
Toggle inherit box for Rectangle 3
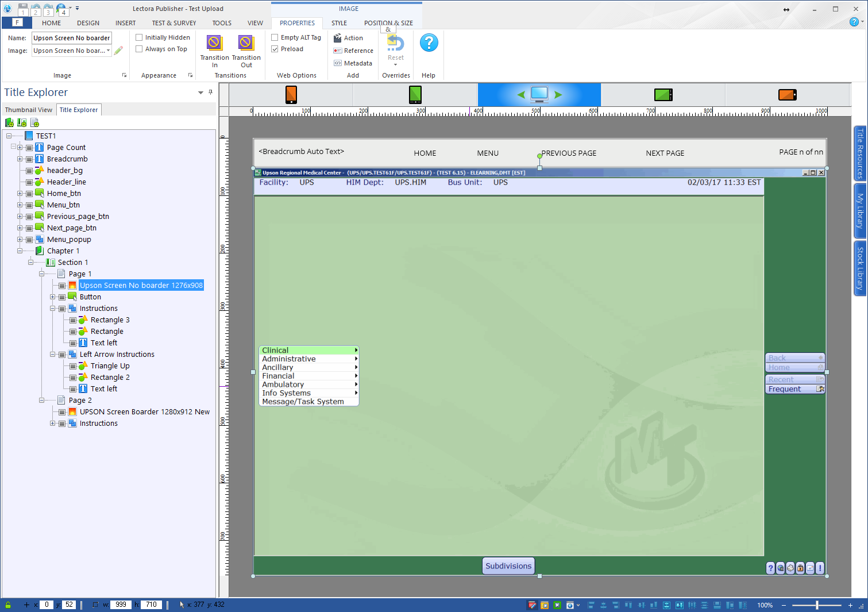click(x=73, y=320)
